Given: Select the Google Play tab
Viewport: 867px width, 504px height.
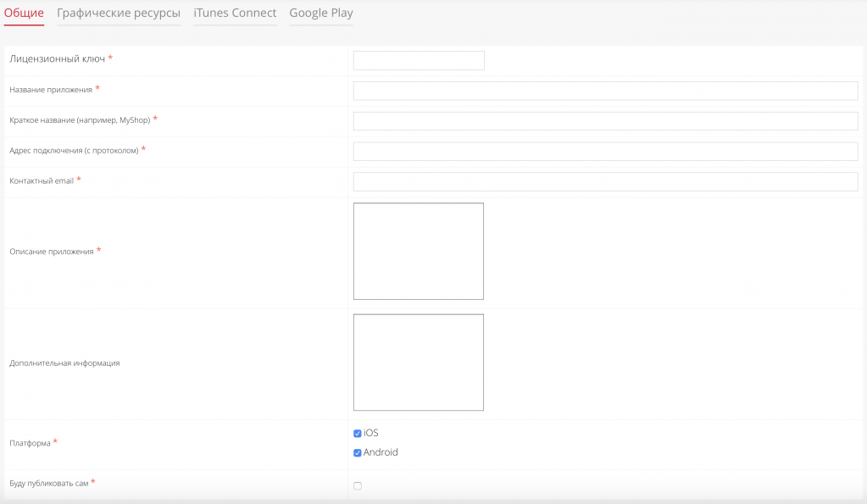Looking at the screenshot, I should (321, 13).
